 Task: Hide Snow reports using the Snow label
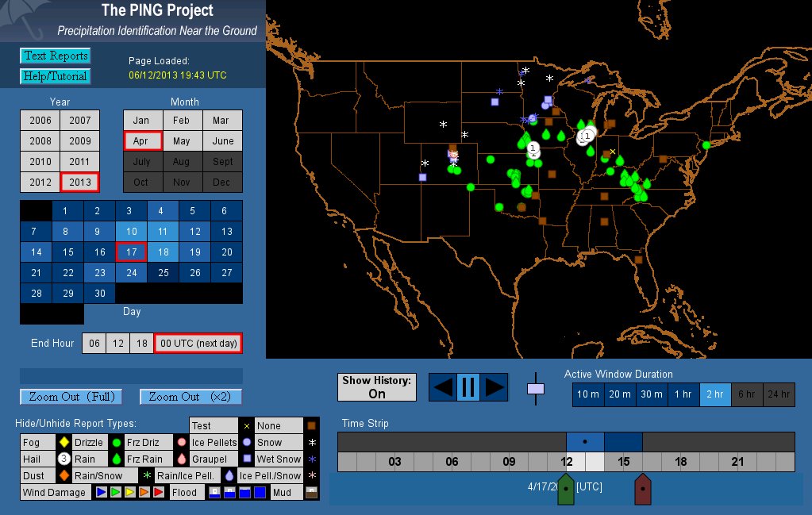tap(270, 442)
